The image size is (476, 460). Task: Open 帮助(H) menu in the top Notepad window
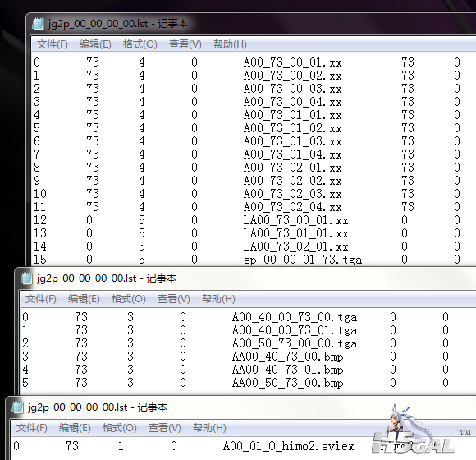coord(230,44)
